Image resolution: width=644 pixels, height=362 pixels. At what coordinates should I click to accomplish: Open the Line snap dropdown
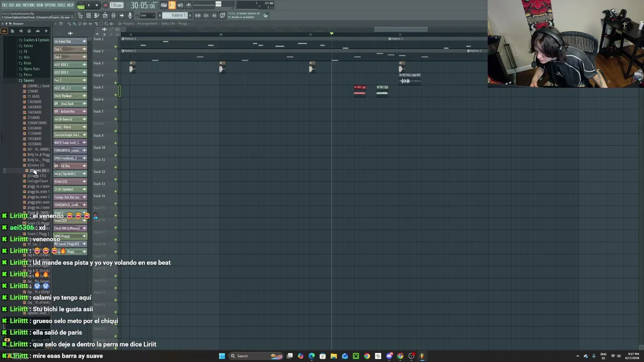(146, 16)
